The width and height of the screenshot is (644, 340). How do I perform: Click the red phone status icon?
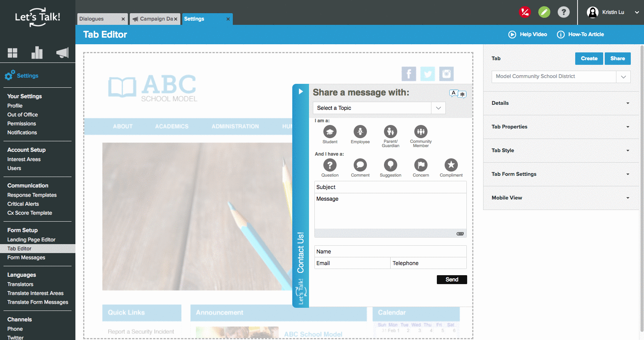pos(525,12)
